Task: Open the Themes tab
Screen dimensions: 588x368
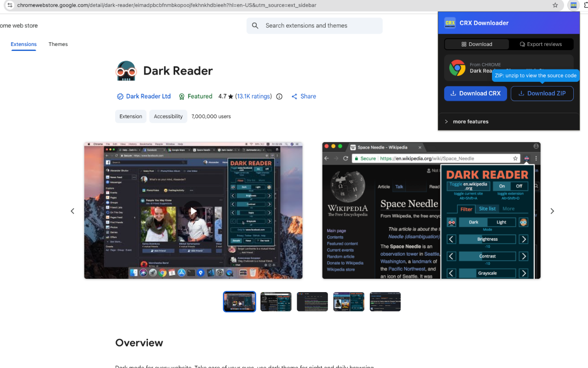Action: [x=58, y=44]
